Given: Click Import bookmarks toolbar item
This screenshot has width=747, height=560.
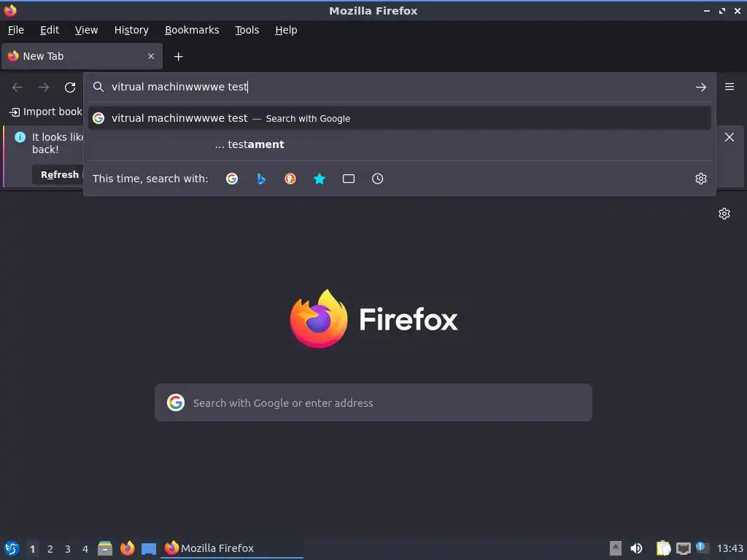Looking at the screenshot, I should [46, 112].
